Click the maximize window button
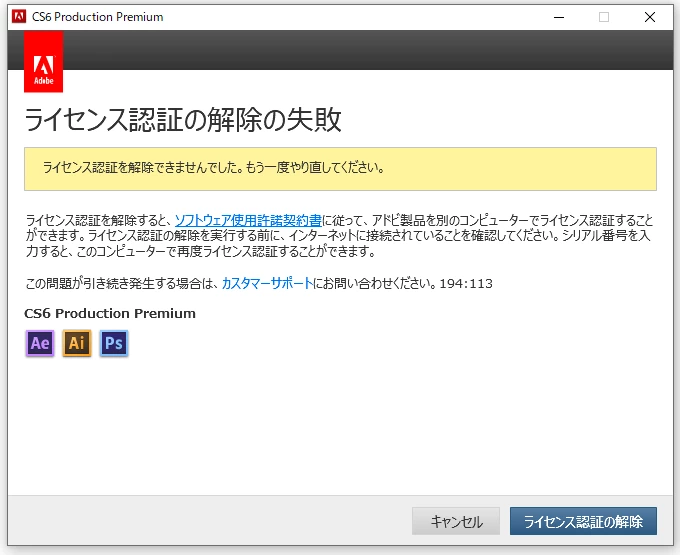This screenshot has width=680, height=555. coord(604,17)
